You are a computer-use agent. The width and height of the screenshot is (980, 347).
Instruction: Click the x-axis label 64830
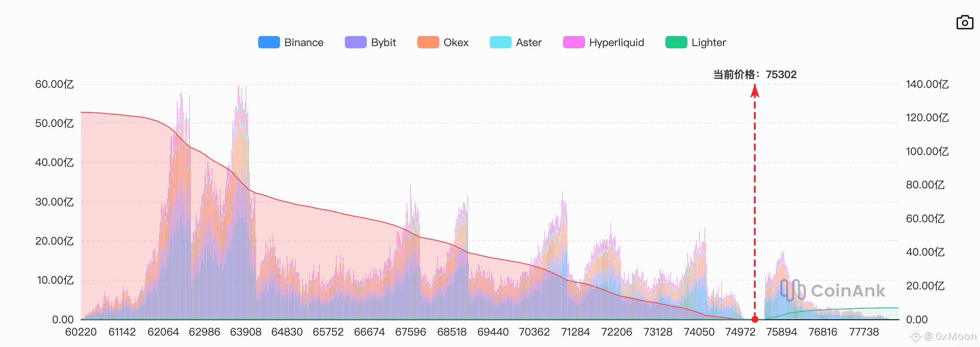coord(287,332)
